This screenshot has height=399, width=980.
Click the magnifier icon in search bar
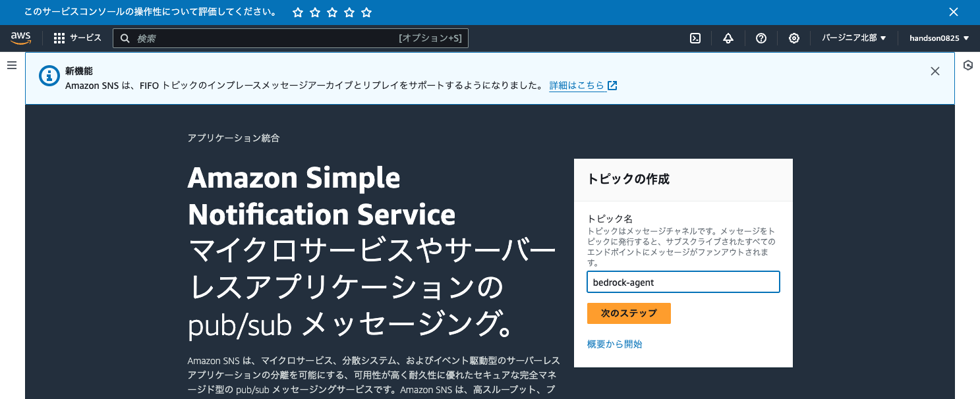click(125, 38)
